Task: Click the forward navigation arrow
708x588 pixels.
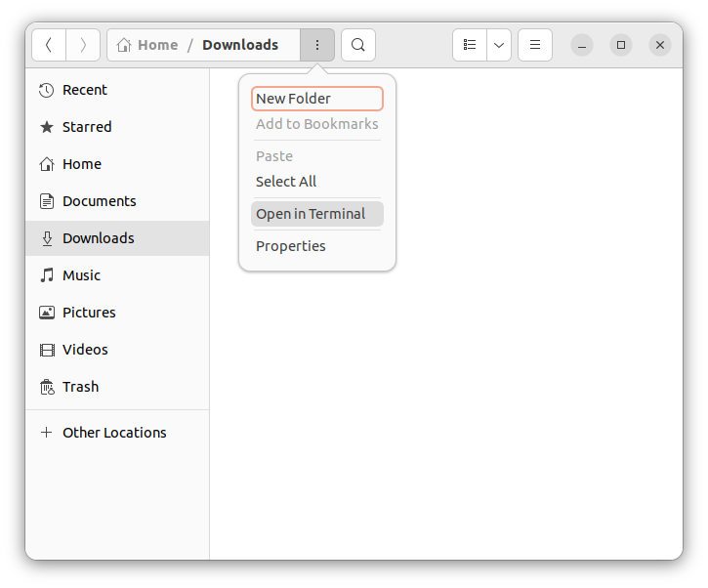Action: 83,45
